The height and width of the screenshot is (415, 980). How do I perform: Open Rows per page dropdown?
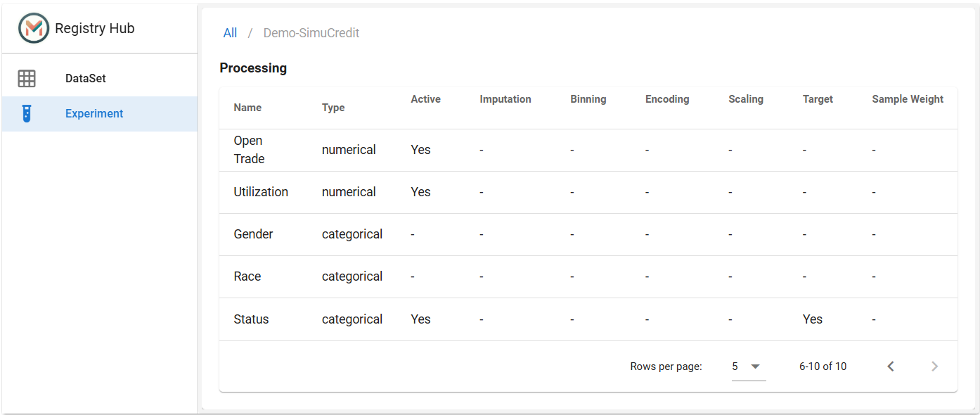[749, 366]
